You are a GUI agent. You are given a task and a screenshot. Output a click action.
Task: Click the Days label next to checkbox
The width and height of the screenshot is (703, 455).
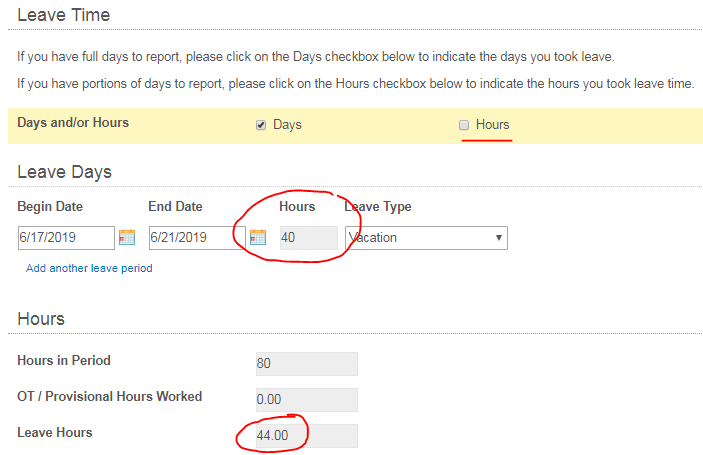[287, 125]
